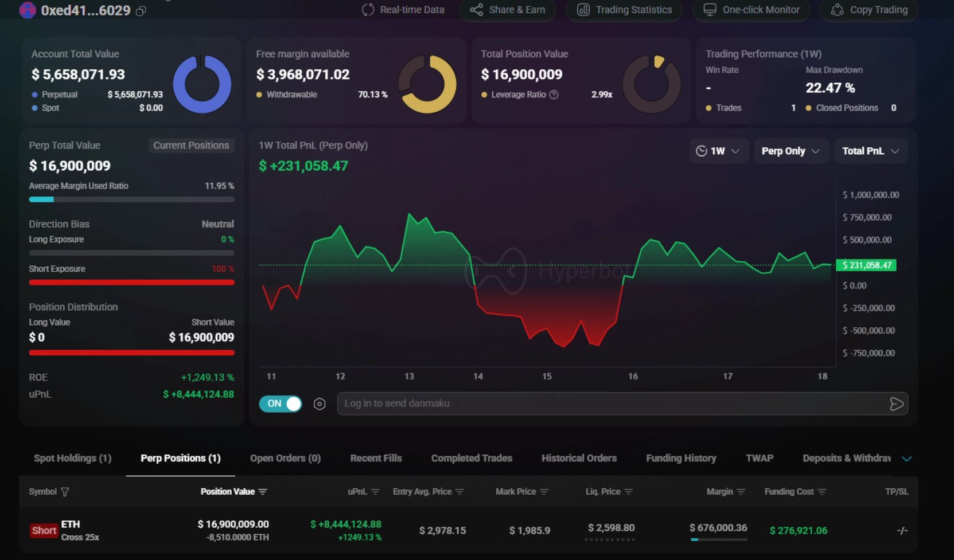Turn off the danmaku ON toggle
The height and width of the screenshot is (560, 954).
tap(281, 404)
